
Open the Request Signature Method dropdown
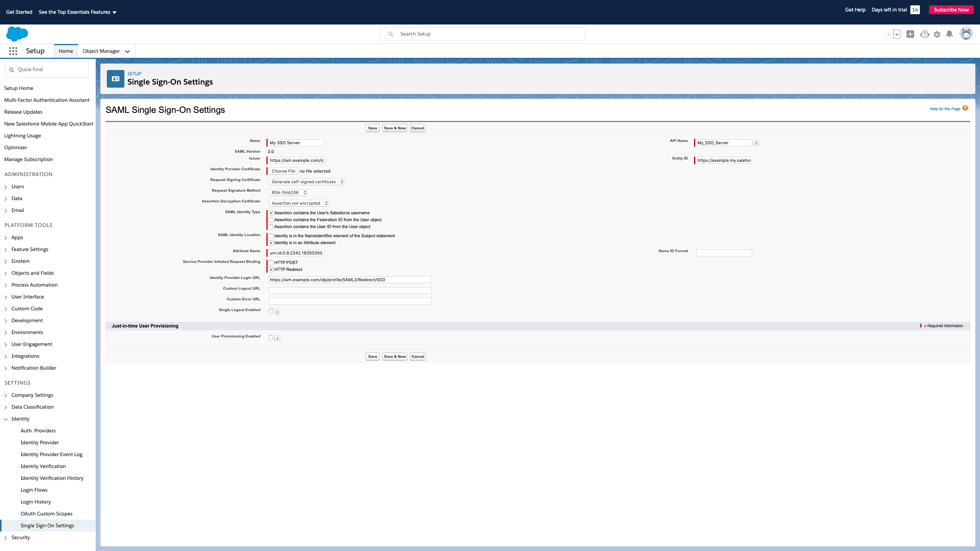coord(288,192)
